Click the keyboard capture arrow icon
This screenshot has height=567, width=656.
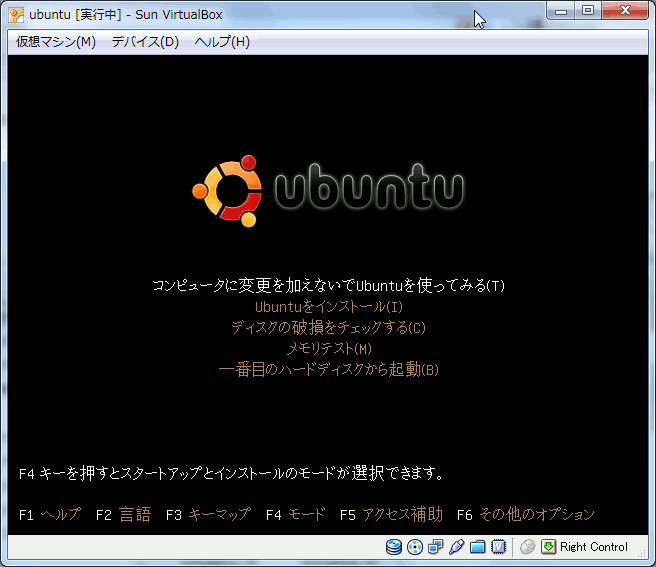[548, 547]
